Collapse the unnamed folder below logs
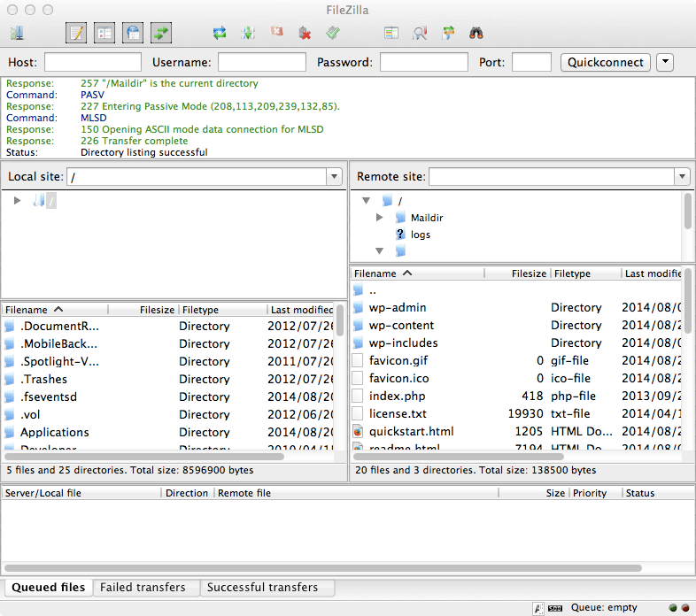 380,251
